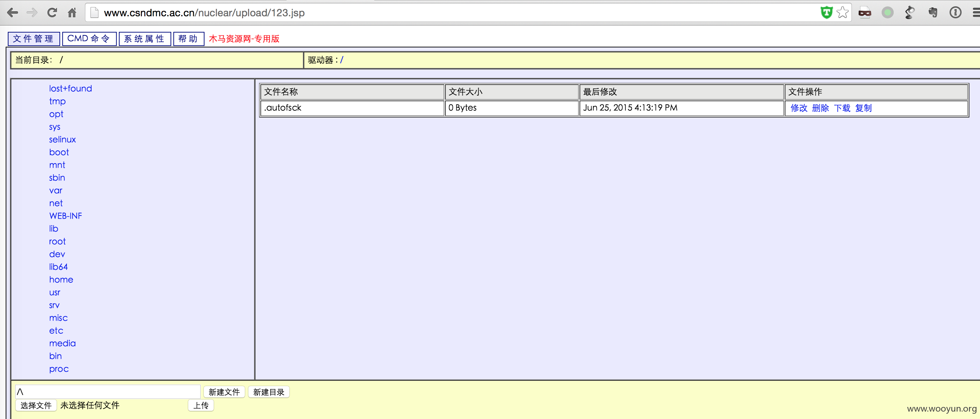Viewport: 980px width, 419px height.
Task: Click the 最后修改 column header
Action: pos(681,92)
